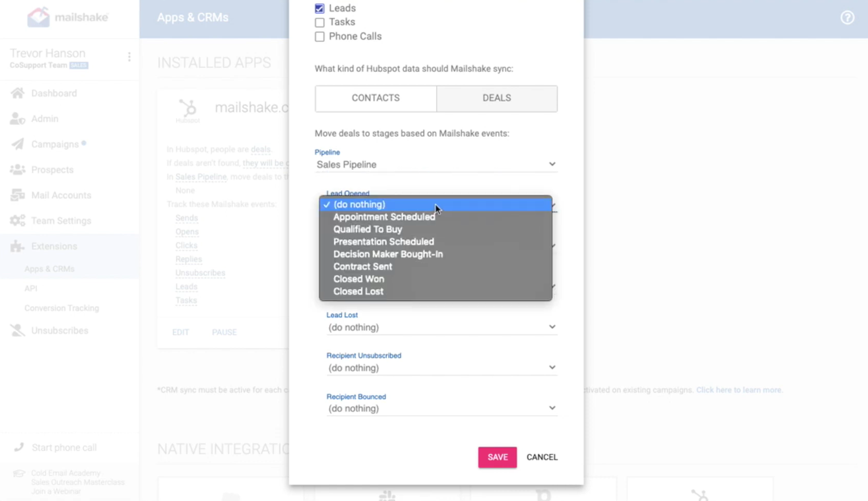Screen dimensions: 868x501
Task: Open the help question mark icon
Action: point(847,17)
